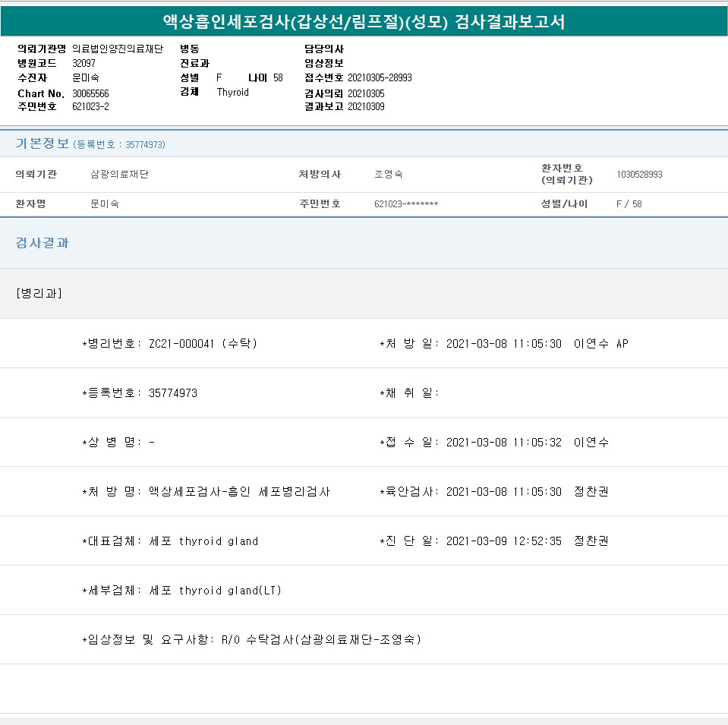Click the 환자번호 value 1030528993
This screenshot has height=725, width=728.
click(639, 174)
